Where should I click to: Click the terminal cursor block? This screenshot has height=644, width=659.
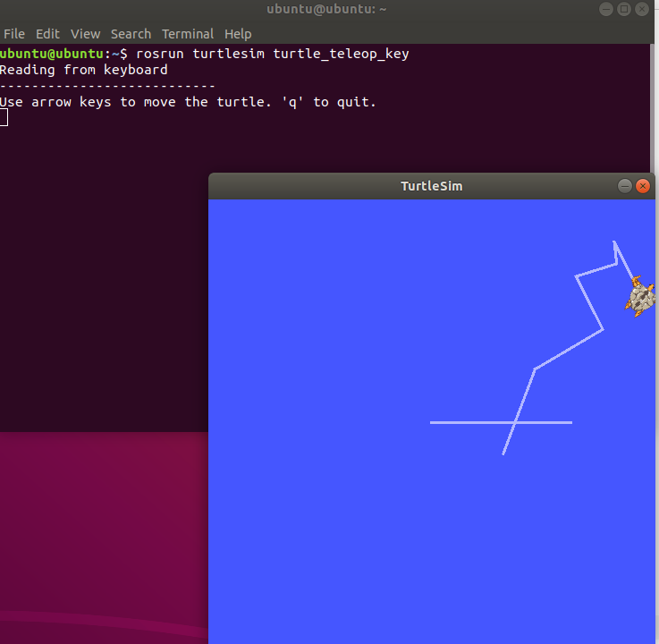(x=4, y=117)
